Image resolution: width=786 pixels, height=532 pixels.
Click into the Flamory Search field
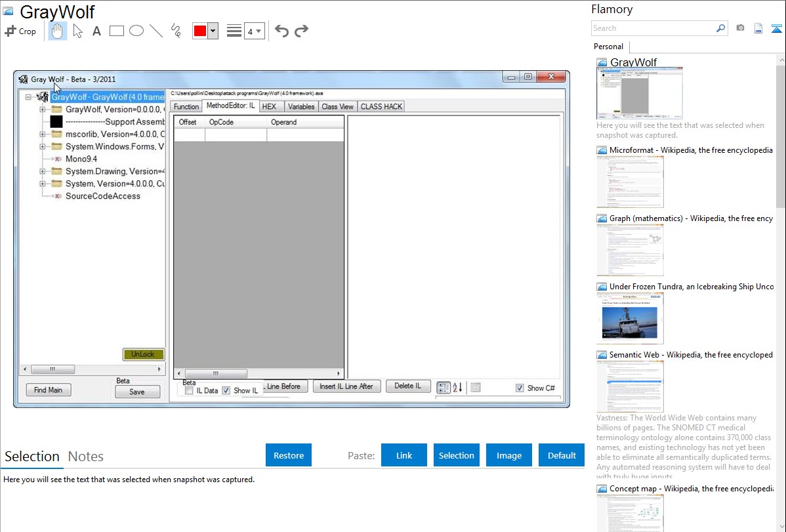tap(653, 28)
